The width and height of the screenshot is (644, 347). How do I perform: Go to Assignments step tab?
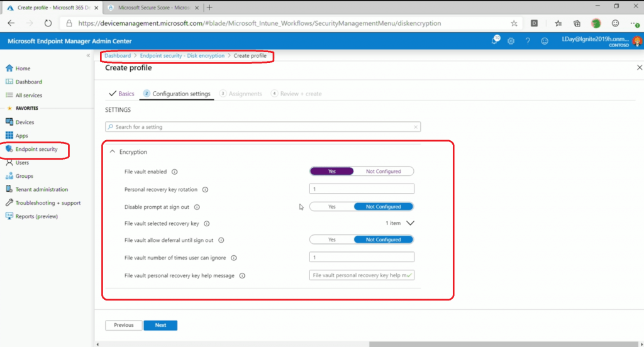[x=241, y=94]
